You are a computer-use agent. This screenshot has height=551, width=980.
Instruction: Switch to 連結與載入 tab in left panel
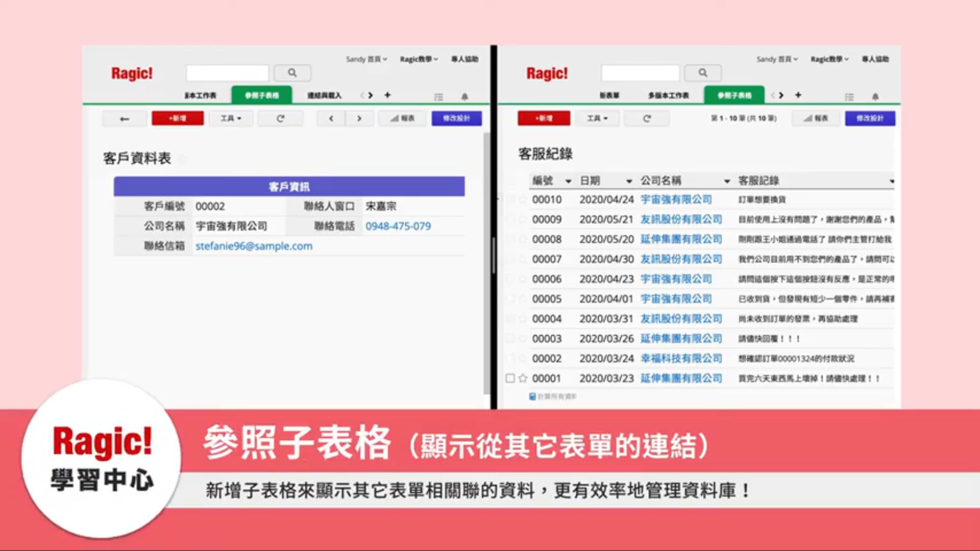click(324, 95)
